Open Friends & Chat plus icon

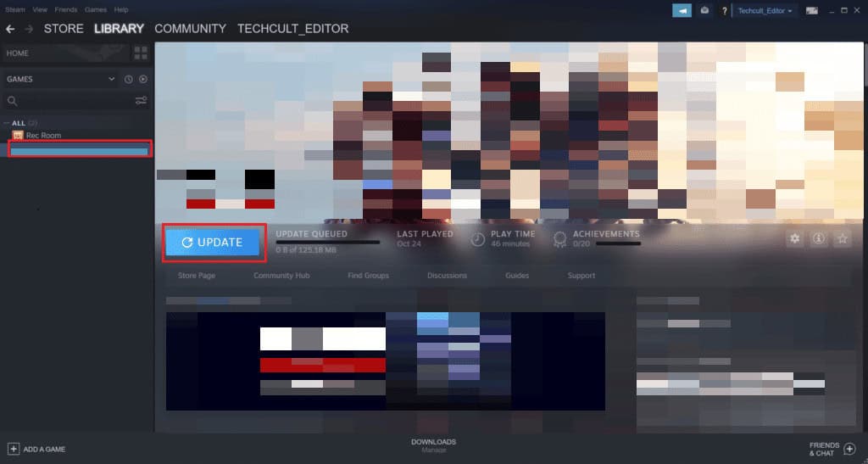849,449
